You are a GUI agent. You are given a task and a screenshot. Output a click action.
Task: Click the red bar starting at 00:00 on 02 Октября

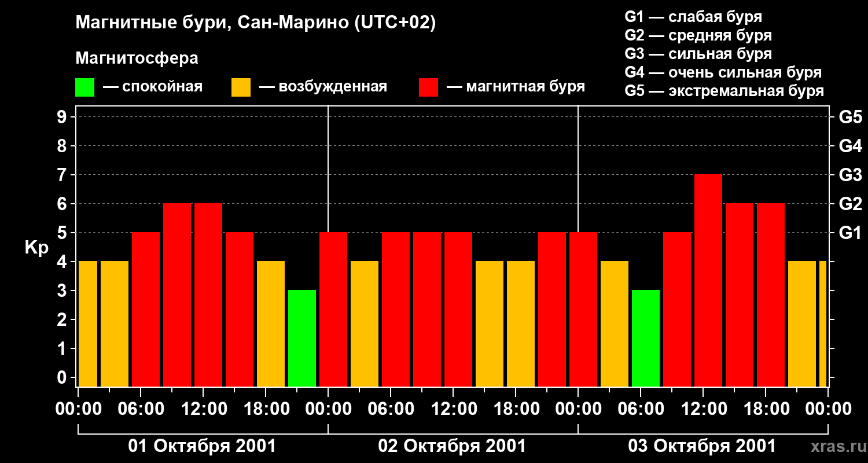333,309
